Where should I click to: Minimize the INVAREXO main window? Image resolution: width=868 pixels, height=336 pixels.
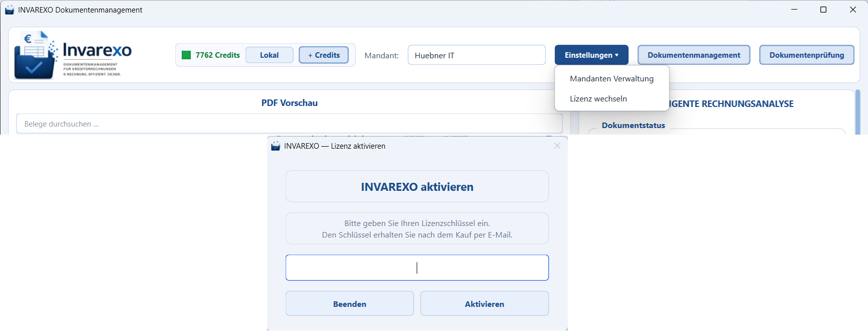794,10
